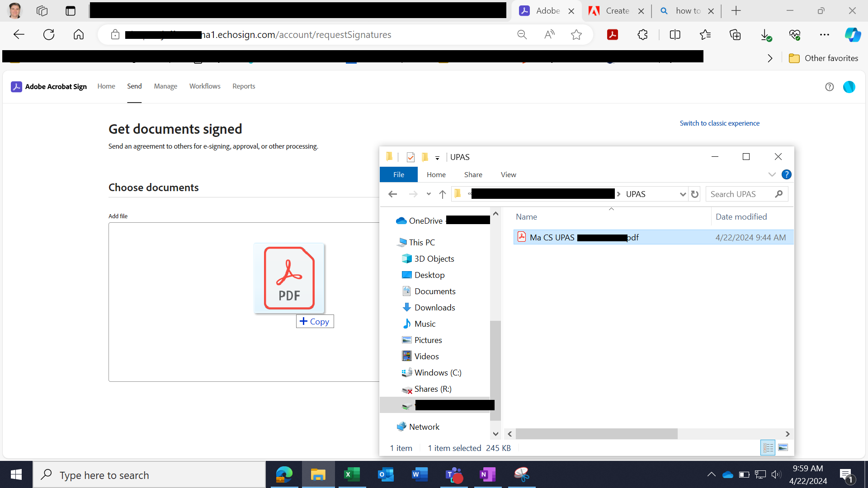Switch Explorer to large icons view
Image resolution: width=868 pixels, height=488 pixels.
[x=783, y=447]
